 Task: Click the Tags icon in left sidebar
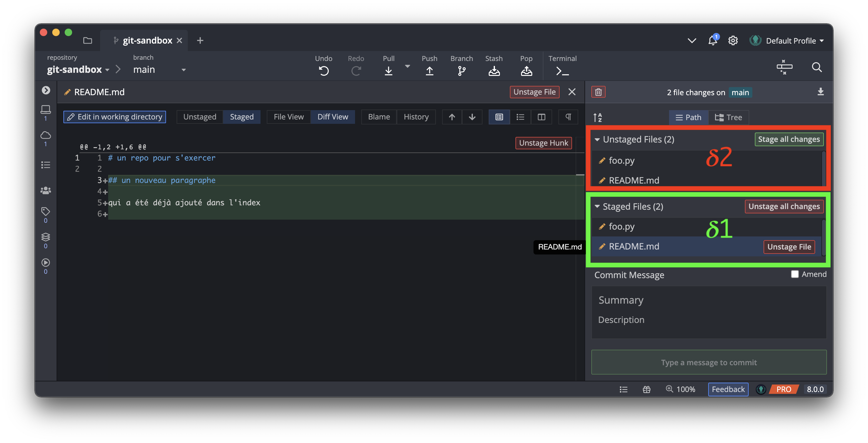(x=45, y=211)
